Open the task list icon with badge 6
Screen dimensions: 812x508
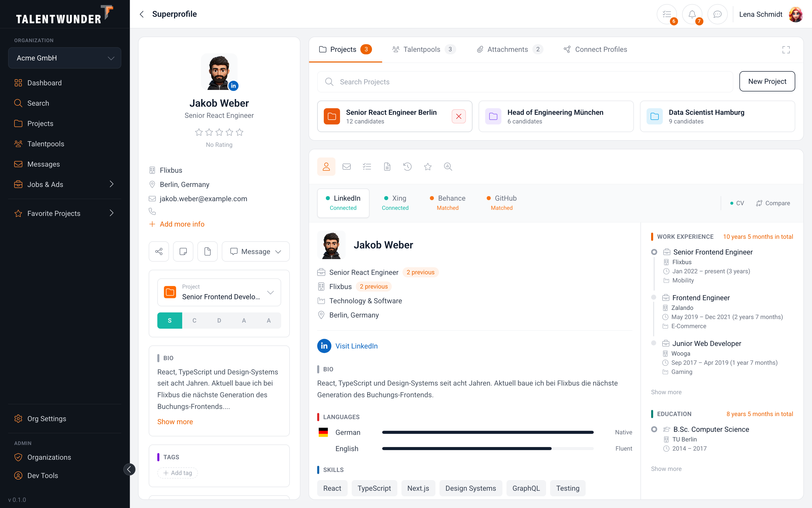[667, 14]
